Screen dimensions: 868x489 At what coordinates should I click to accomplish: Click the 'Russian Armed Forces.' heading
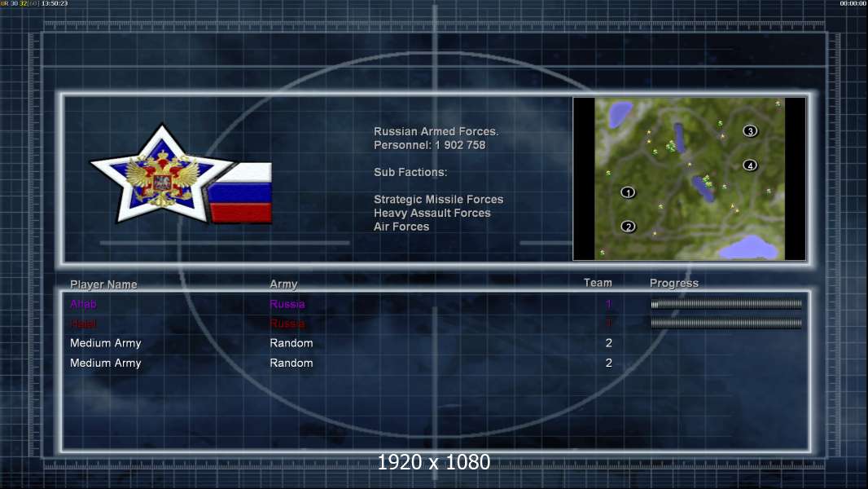(436, 131)
